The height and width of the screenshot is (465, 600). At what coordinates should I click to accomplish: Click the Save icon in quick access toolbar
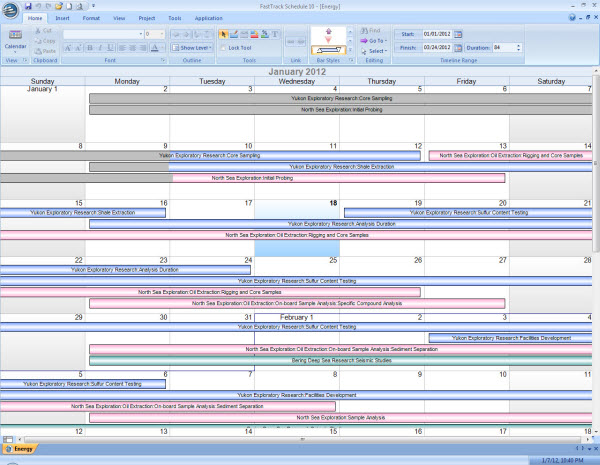coord(28,5)
